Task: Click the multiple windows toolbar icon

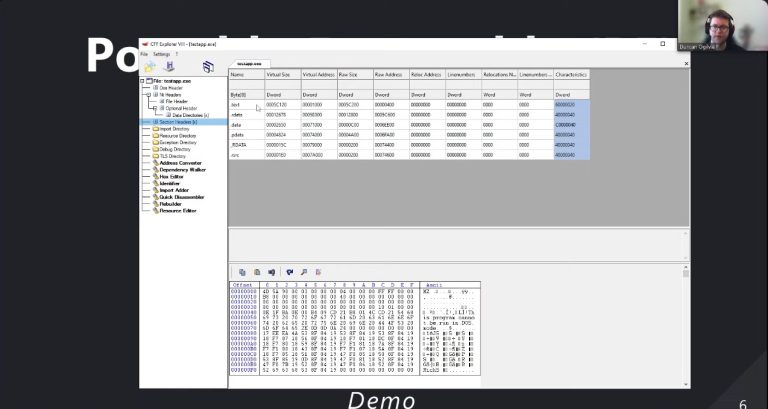Action: click(x=208, y=67)
